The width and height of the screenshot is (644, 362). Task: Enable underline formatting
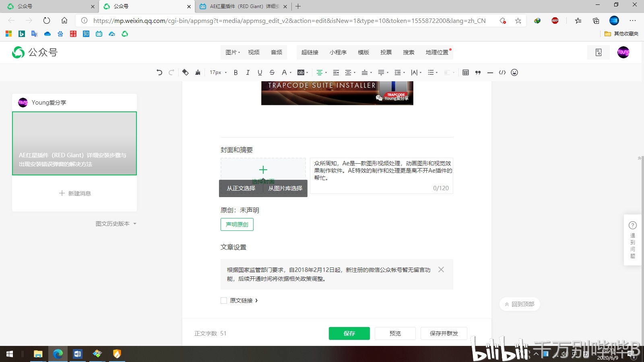[260, 72]
